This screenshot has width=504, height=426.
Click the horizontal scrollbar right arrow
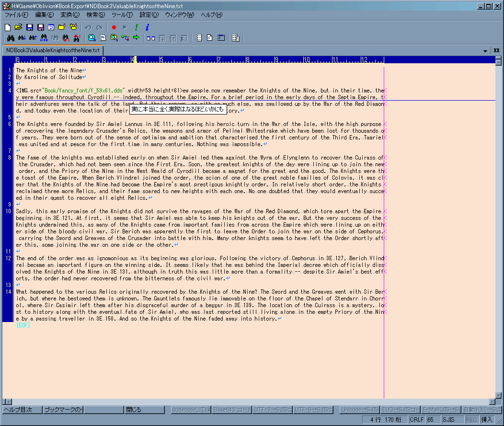pos(492,402)
